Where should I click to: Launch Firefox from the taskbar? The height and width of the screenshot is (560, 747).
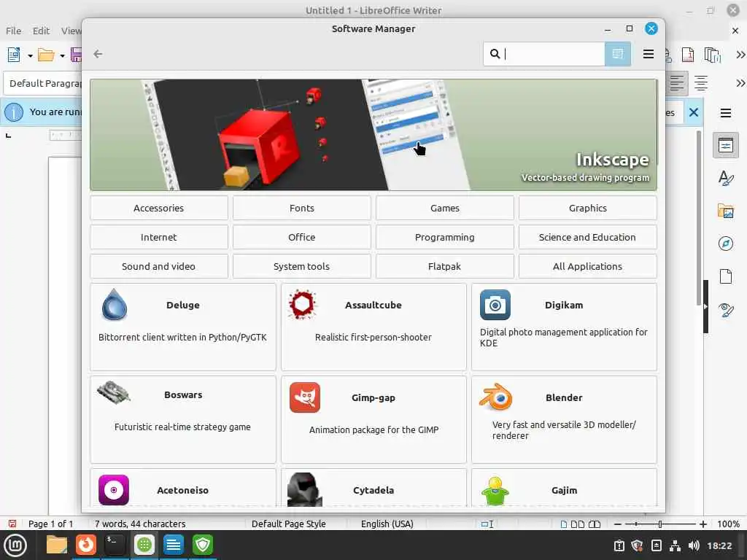pos(86,545)
